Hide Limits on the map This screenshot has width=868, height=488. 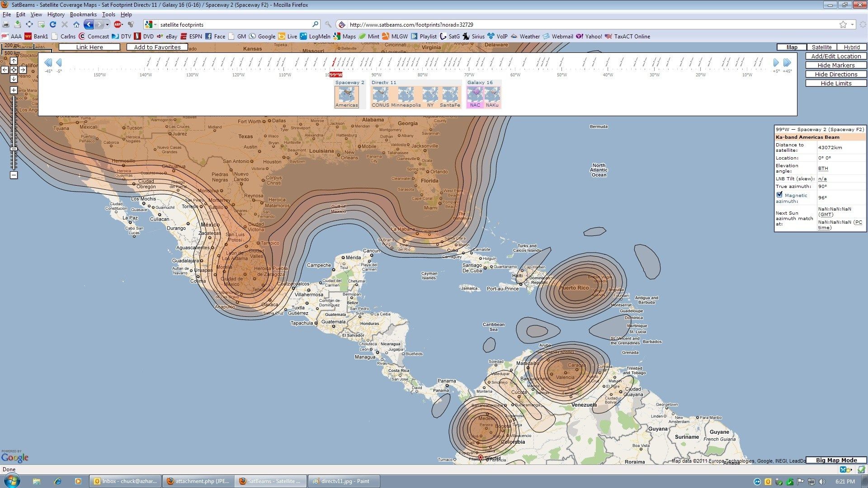pos(836,83)
